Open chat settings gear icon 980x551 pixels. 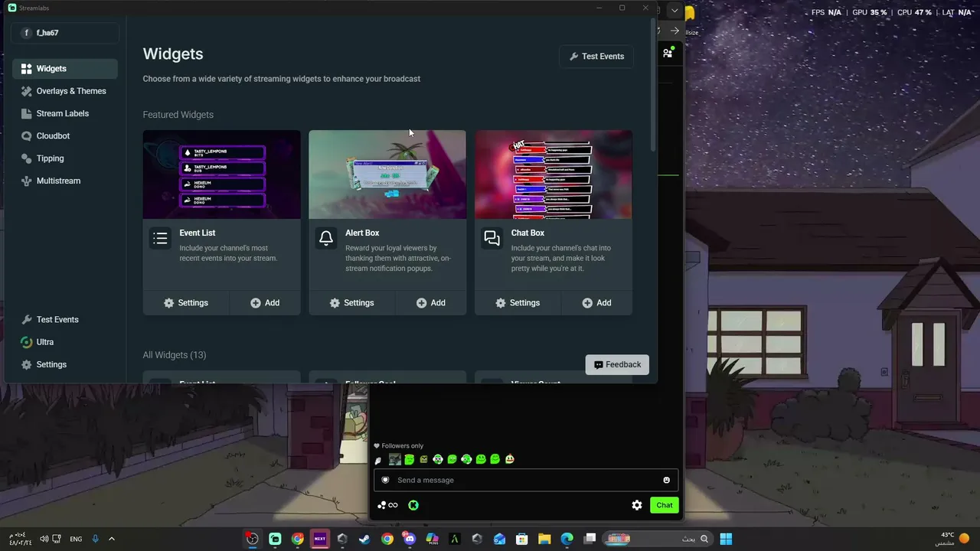(x=637, y=505)
